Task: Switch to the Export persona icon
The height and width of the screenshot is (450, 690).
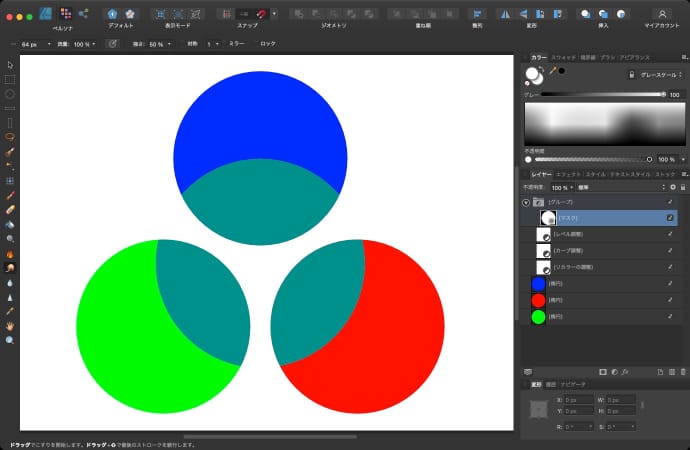Action: point(82,14)
